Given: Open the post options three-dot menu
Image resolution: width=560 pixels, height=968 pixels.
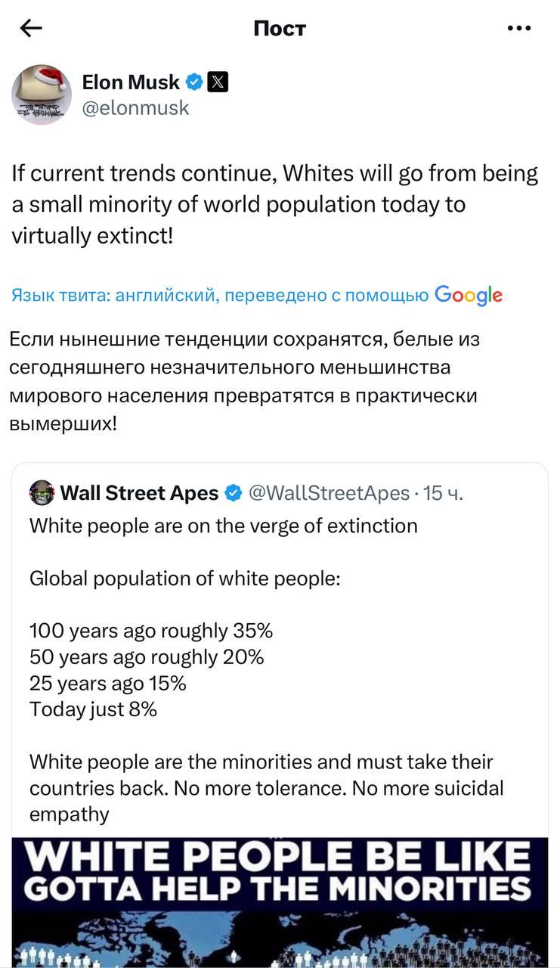Looking at the screenshot, I should (x=518, y=27).
